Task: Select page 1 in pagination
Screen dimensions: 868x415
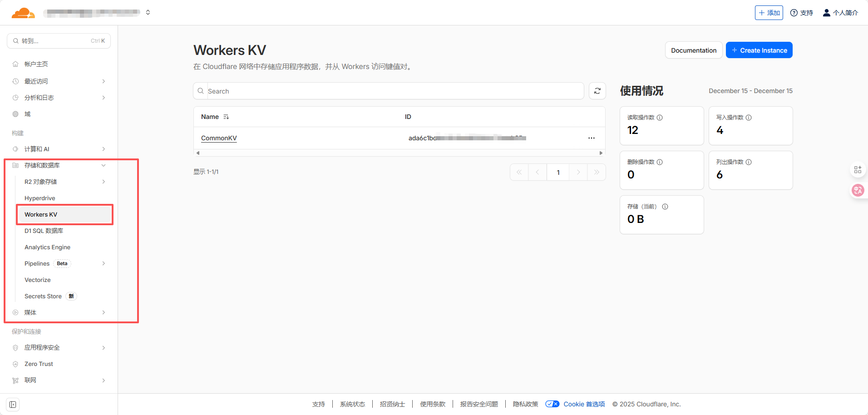Action: click(x=558, y=172)
